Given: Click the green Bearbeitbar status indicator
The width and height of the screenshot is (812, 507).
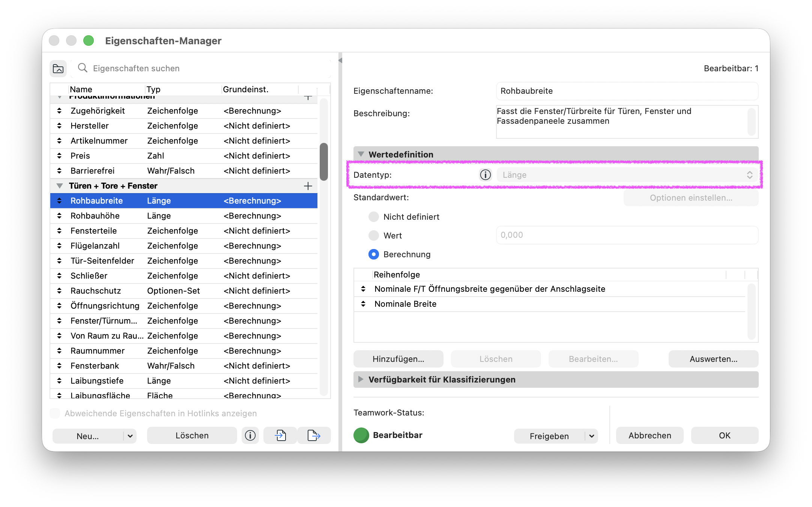Looking at the screenshot, I should coord(361,435).
